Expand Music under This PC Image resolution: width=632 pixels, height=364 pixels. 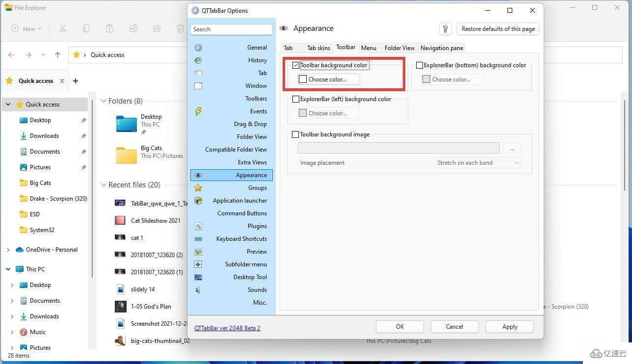12,332
